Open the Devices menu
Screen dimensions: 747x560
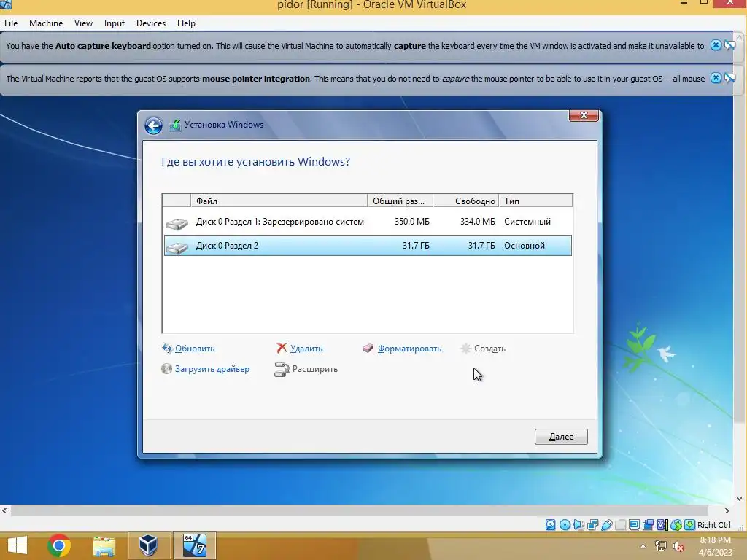151,23
